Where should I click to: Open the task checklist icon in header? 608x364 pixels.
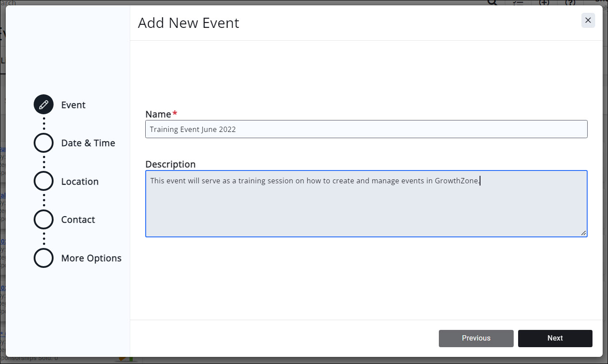click(x=518, y=3)
